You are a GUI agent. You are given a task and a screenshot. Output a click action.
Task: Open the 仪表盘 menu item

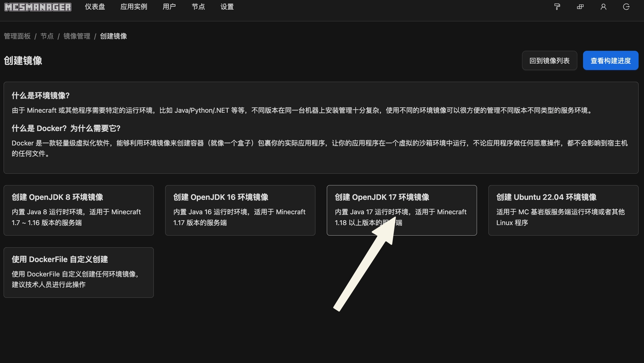95,7
